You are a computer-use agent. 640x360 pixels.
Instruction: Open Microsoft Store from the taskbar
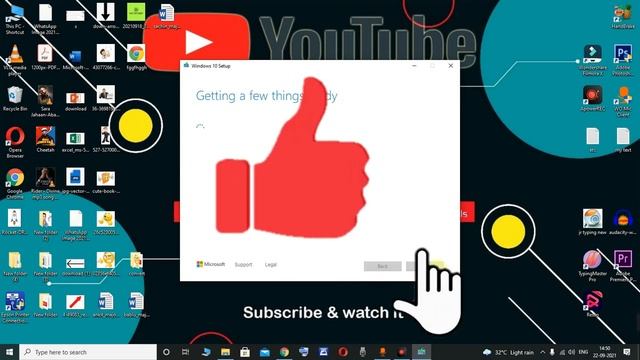[x=245, y=352]
